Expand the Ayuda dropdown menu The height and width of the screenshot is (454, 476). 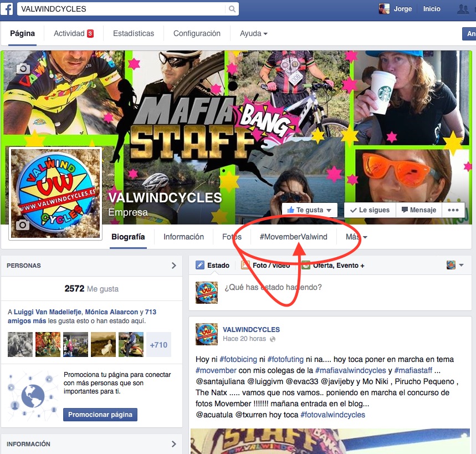pyautogui.click(x=253, y=33)
